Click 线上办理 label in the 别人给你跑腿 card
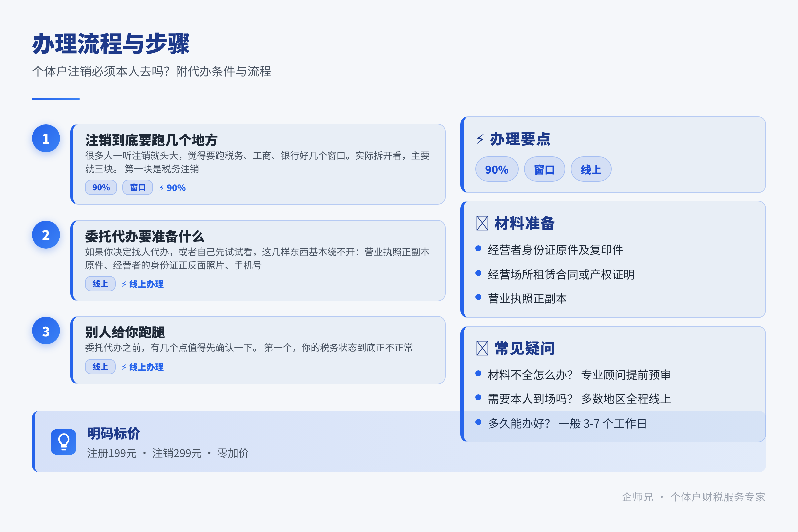Viewport: 798px width, 532px height. 143,367
